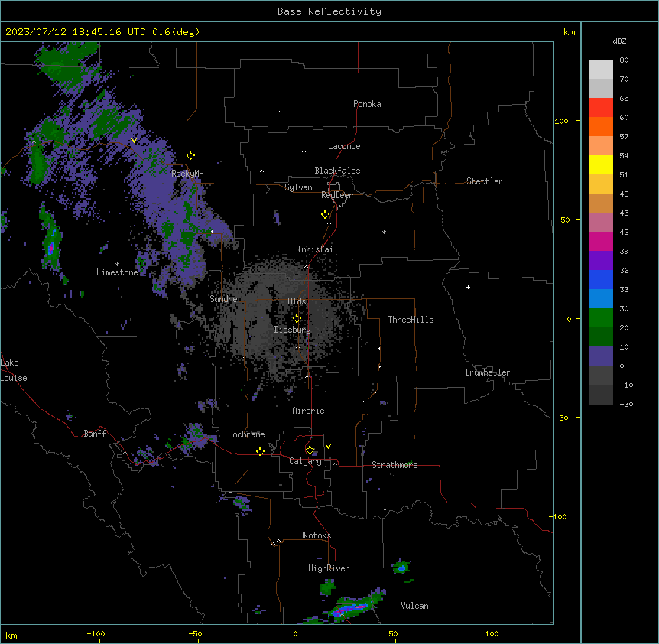Image resolution: width=659 pixels, height=644 pixels.
Task: Click the ThreeHills label
Action: pos(411,320)
